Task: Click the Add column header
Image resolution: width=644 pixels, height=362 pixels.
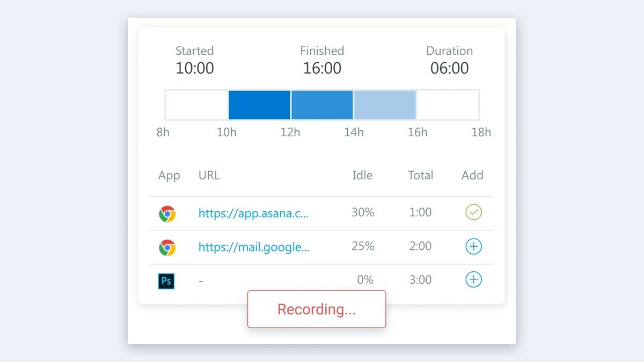Action: [472, 175]
